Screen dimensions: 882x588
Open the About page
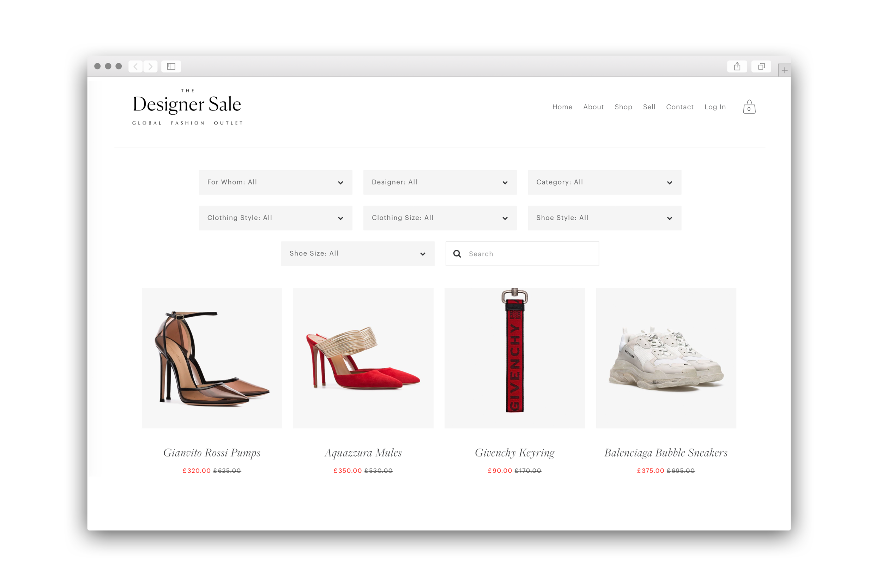(x=593, y=107)
